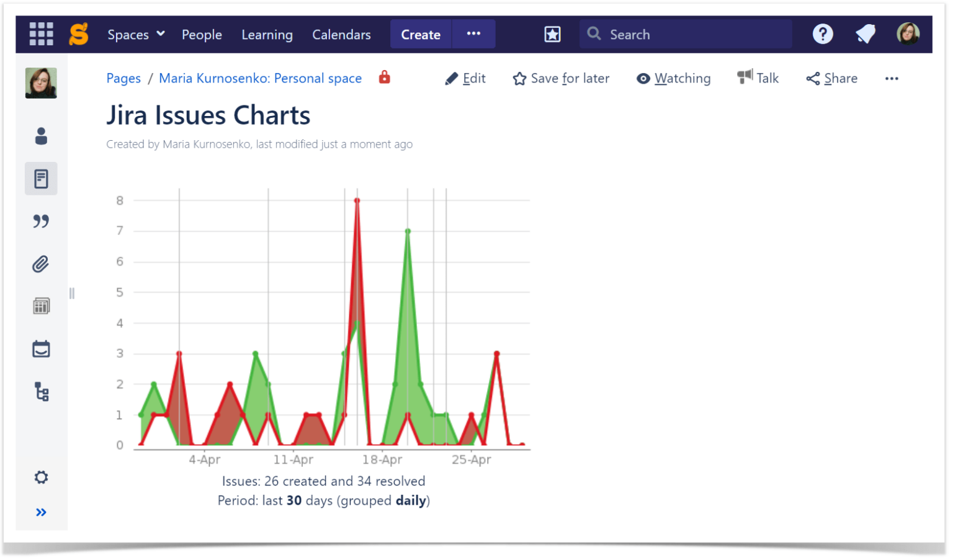This screenshot has width=953, height=560.
Task: Toggle Watching for this page
Action: (674, 78)
